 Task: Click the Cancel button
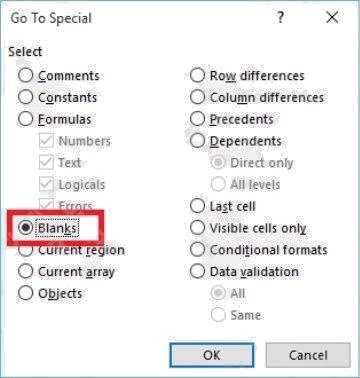click(x=308, y=355)
